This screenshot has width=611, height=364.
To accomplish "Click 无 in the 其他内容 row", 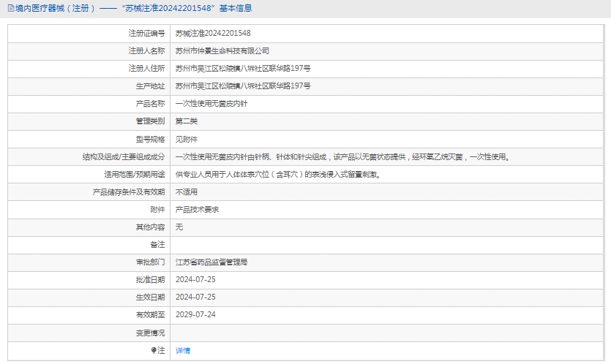I will tap(179, 227).
